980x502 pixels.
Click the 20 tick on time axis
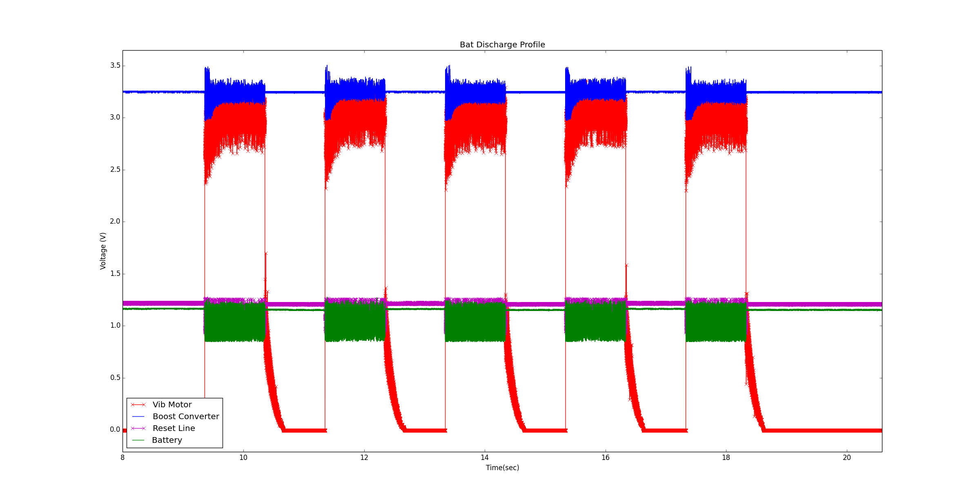[x=847, y=458]
